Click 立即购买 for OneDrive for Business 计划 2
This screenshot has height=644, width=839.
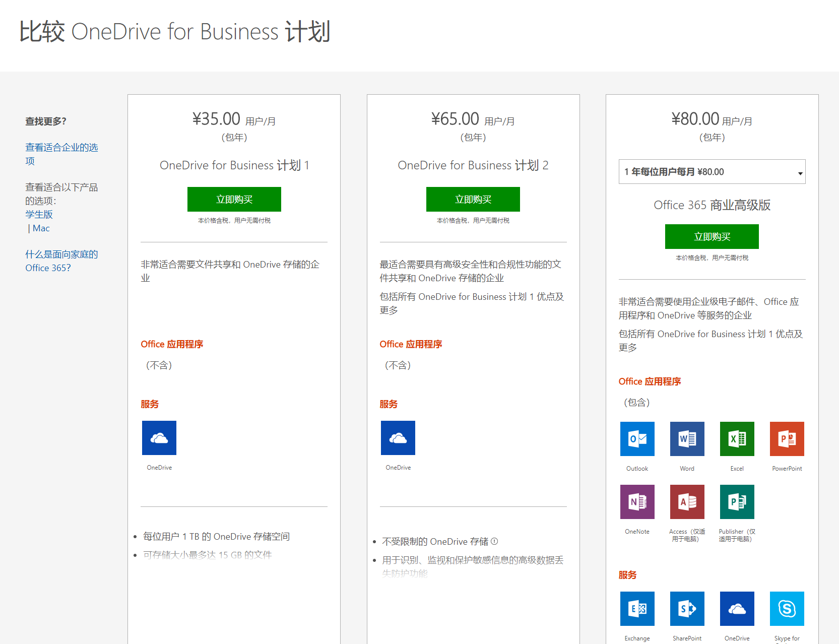(x=473, y=199)
